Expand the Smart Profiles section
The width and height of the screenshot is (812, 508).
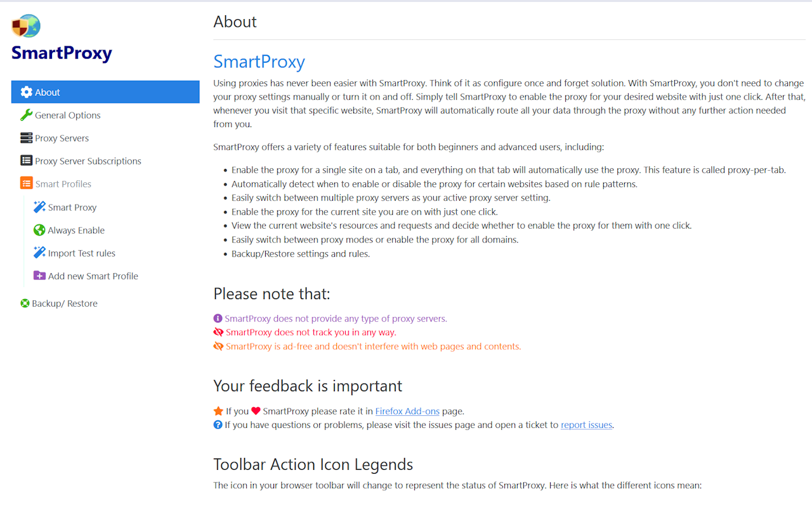tap(63, 184)
